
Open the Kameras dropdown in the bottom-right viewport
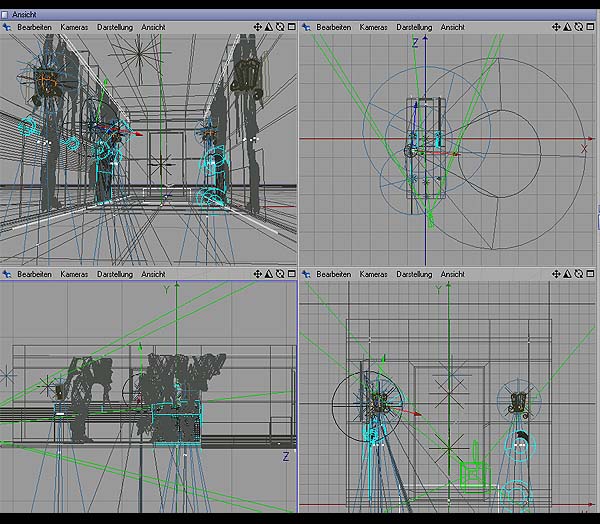coord(374,274)
